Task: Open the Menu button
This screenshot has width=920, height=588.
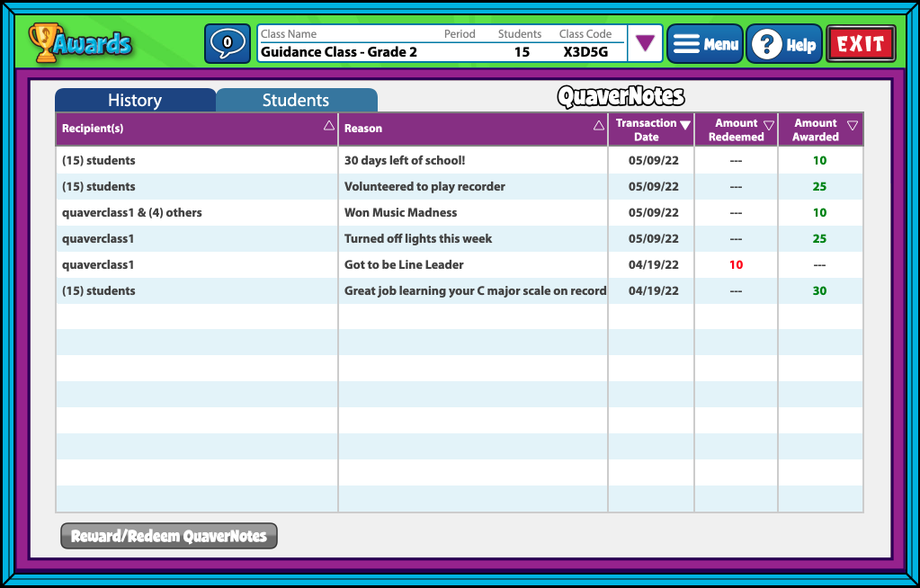Action: [x=705, y=44]
